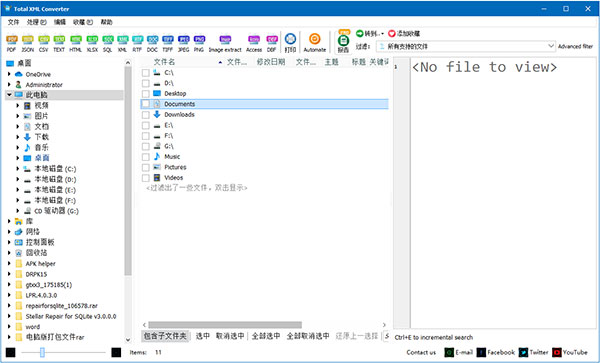Expand the 网络 tree node
This screenshot has width=600, height=363.
point(9,232)
